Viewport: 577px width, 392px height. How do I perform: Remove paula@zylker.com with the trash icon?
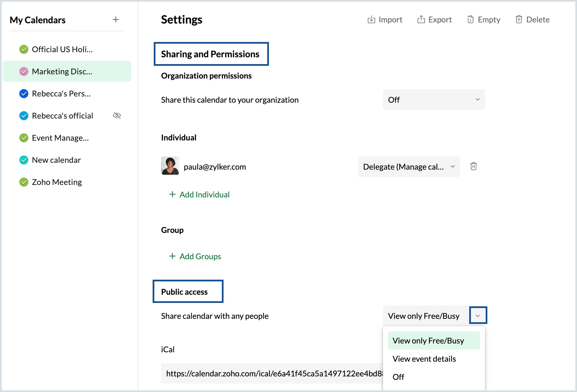point(473,166)
